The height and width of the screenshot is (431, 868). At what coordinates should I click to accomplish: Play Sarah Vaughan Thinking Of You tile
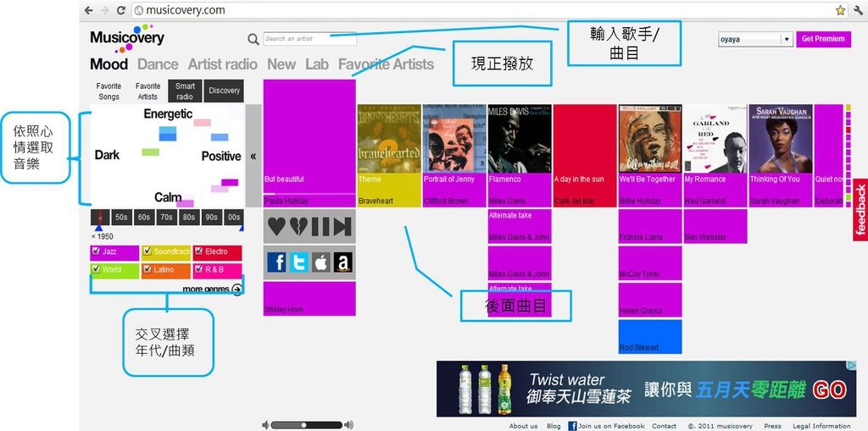781,156
